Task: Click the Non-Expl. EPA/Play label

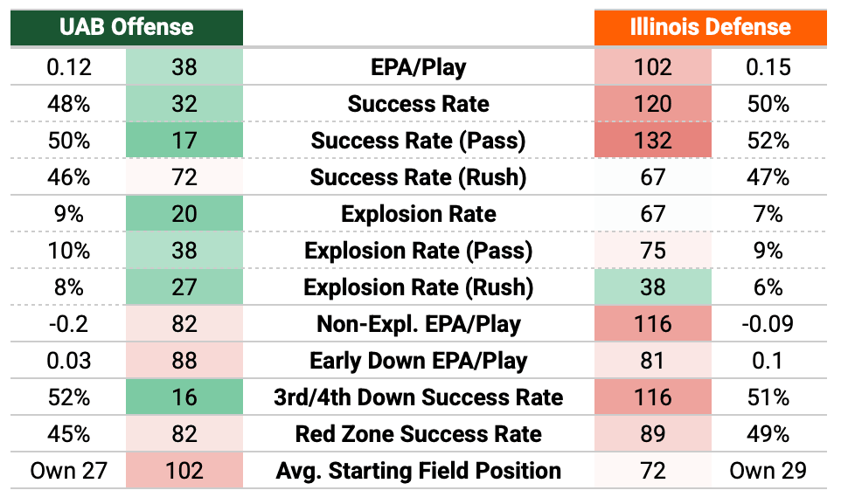Action: [418, 325]
